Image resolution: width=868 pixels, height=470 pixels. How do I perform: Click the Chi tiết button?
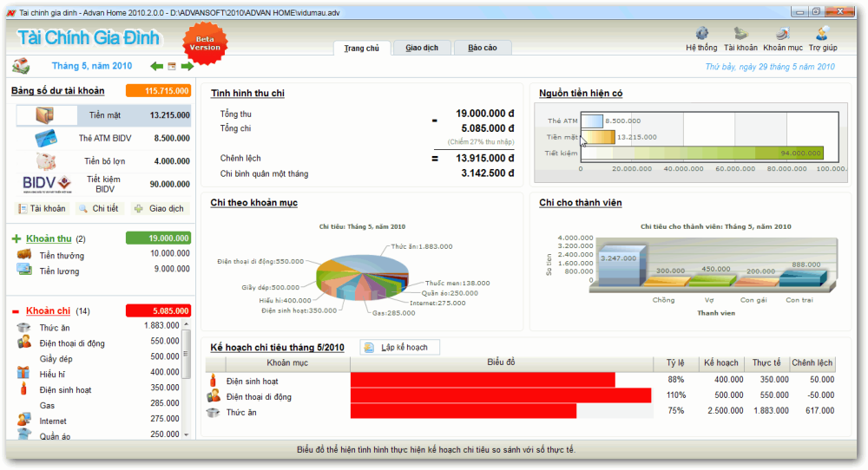[100, 208]
